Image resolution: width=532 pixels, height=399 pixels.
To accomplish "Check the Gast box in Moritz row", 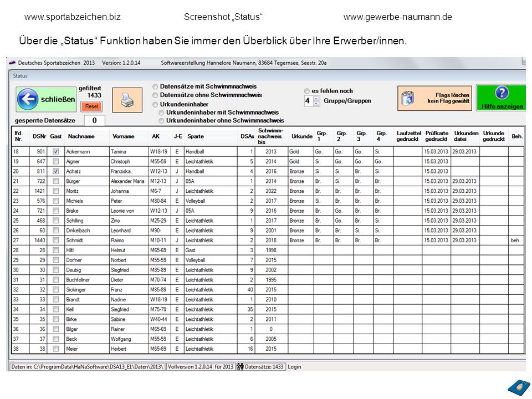I will tap(55, 191).
